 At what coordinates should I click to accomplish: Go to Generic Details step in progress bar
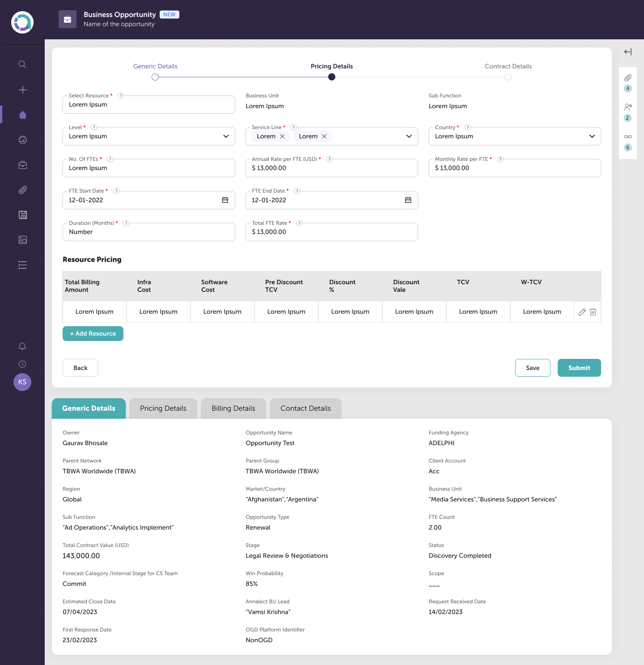155,77
